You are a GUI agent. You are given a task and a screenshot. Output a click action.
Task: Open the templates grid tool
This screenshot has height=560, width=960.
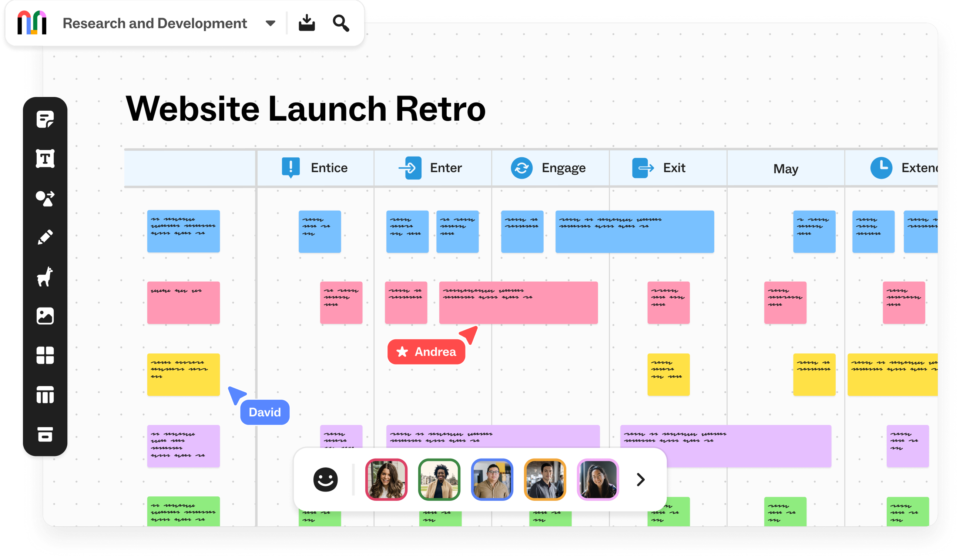coord(45,355)
